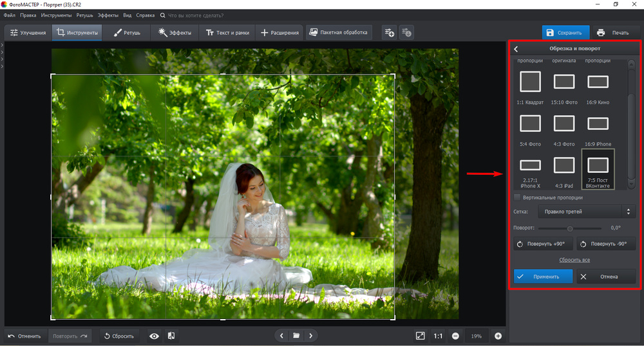
Task: Switch to the Инструменты tab
Action: (x=77, y=32)
